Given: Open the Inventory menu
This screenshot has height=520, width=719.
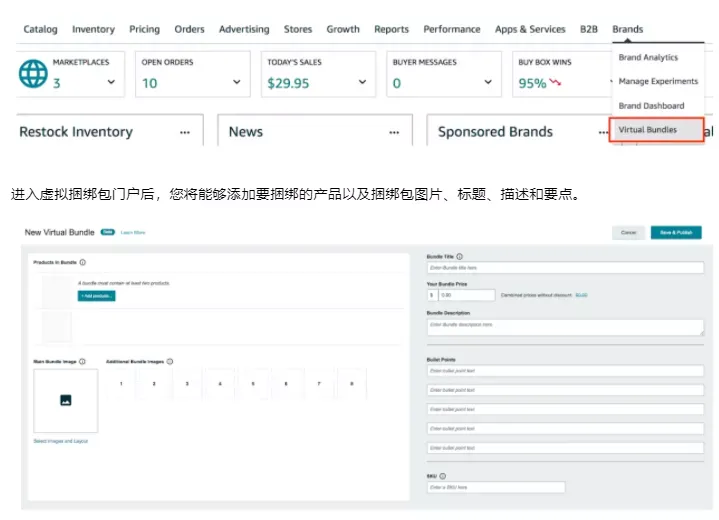Looking at the screenshot, I should pyautogui.click(x=94, y=29).
